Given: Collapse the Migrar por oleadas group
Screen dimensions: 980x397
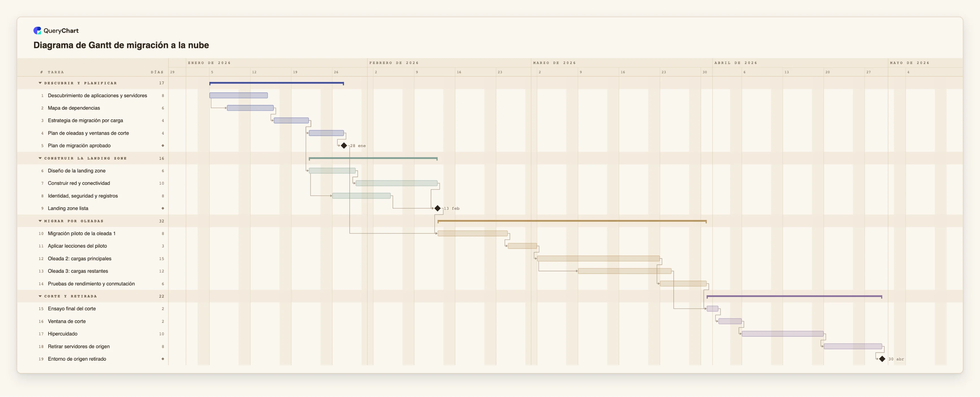Looking at the screenshot, I should [40, 221].
